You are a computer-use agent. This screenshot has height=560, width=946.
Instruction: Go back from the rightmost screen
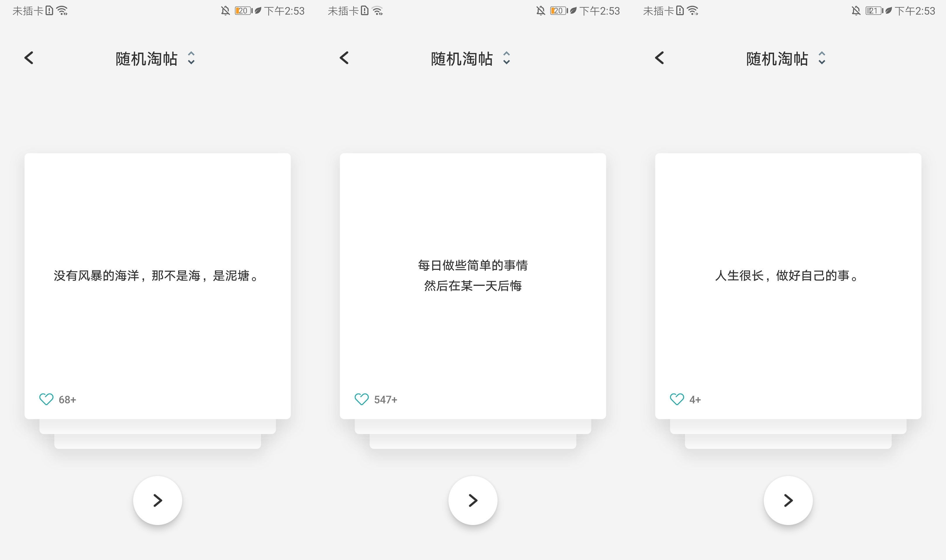pyautogui.click(x=659, y=58)
